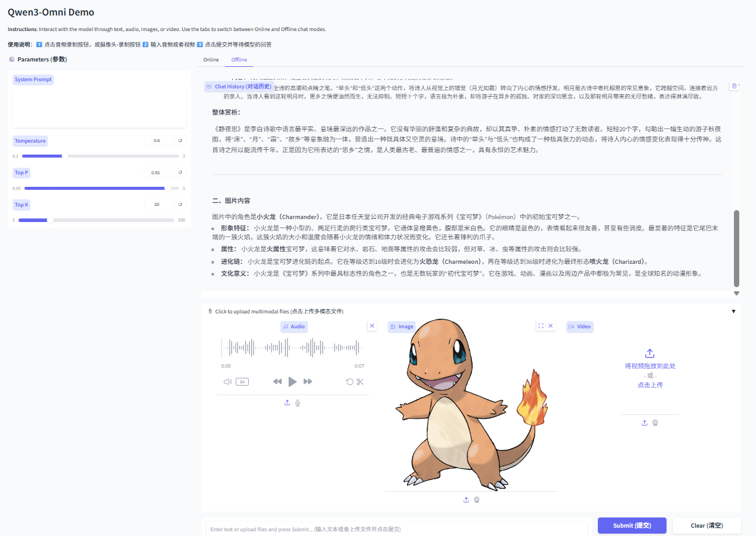Edit the Top K value 20 field
The image size is (756, 536).
tap(159, 204)
